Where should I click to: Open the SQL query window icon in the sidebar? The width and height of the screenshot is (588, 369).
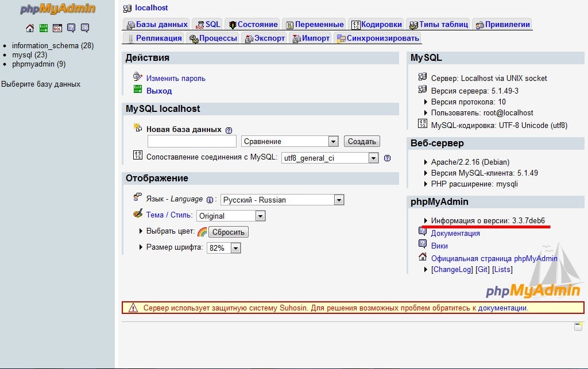(x=57, y=28)
